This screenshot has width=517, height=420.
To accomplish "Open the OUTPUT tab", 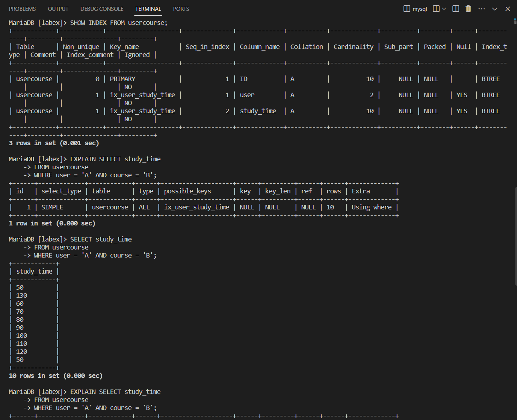I will pos(58,8).
